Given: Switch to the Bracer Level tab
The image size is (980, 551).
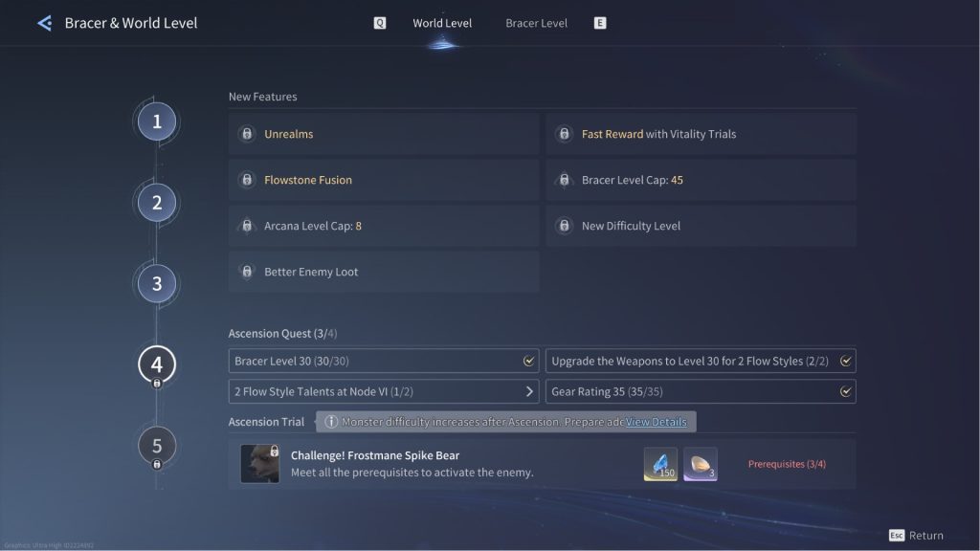Looking at the screenshot, I should [x=536, y=23].
